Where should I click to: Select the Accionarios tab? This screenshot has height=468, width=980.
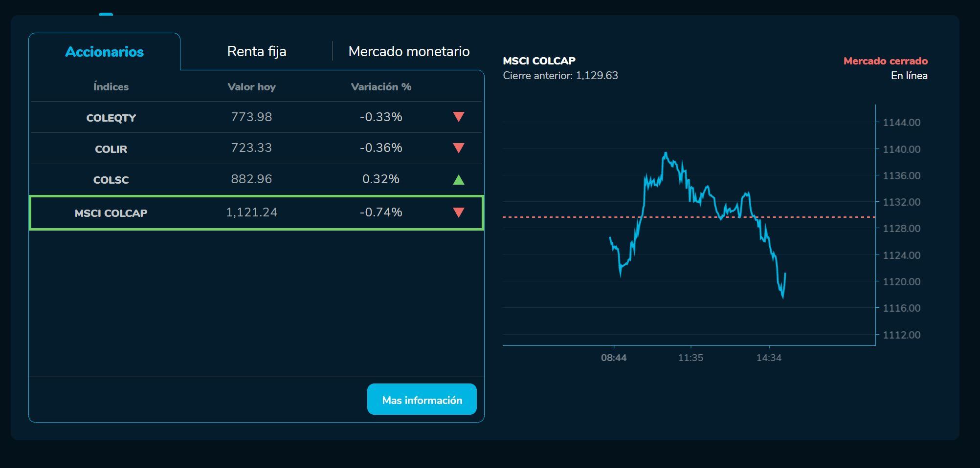(104, 51)
